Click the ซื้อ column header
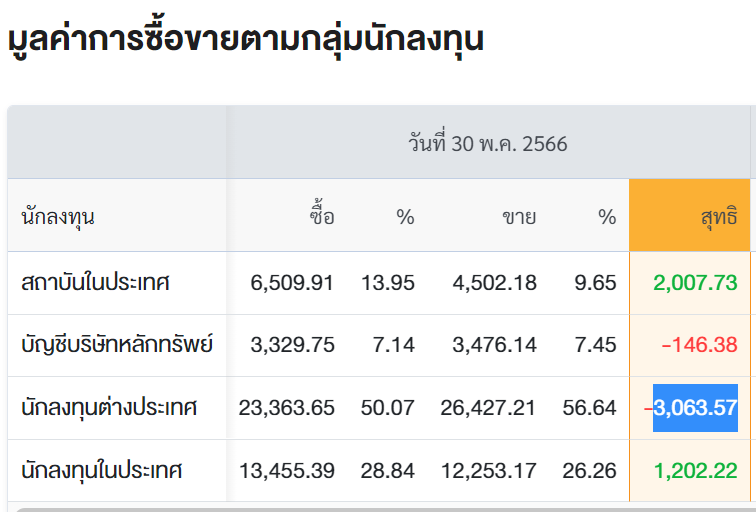The image size is (756, 512). [x=321, y=216]
